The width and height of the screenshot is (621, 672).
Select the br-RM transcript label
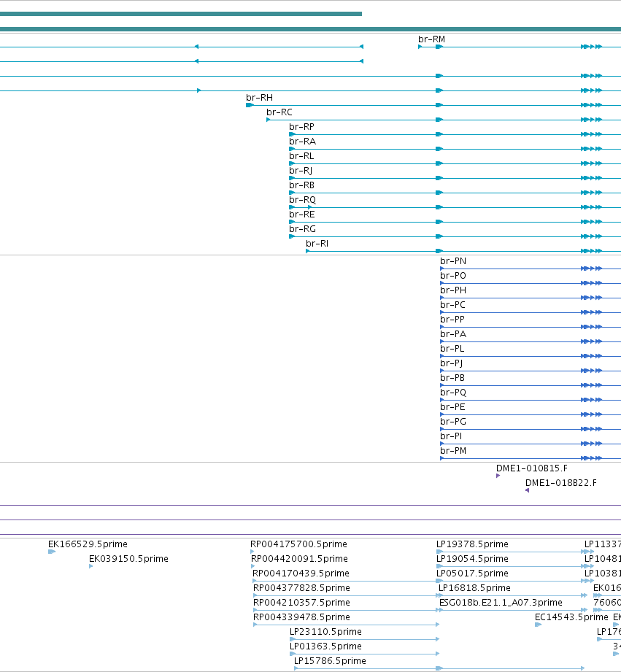coord(431,39)
